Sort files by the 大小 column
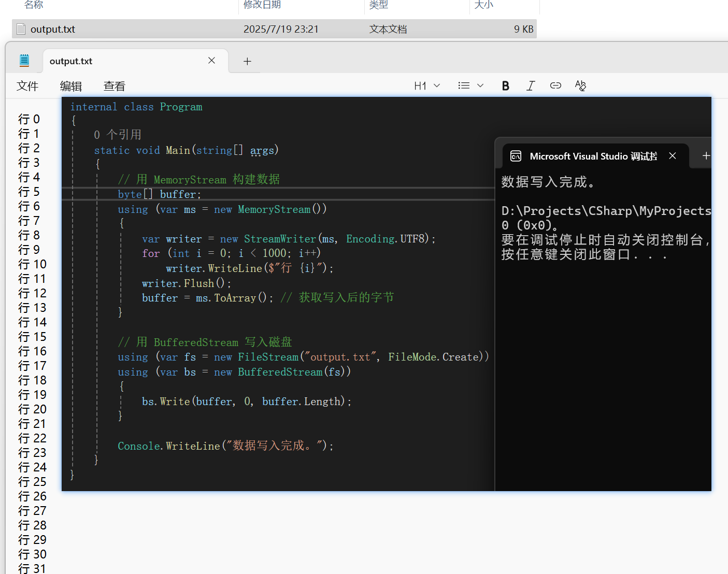 point(483,4)
